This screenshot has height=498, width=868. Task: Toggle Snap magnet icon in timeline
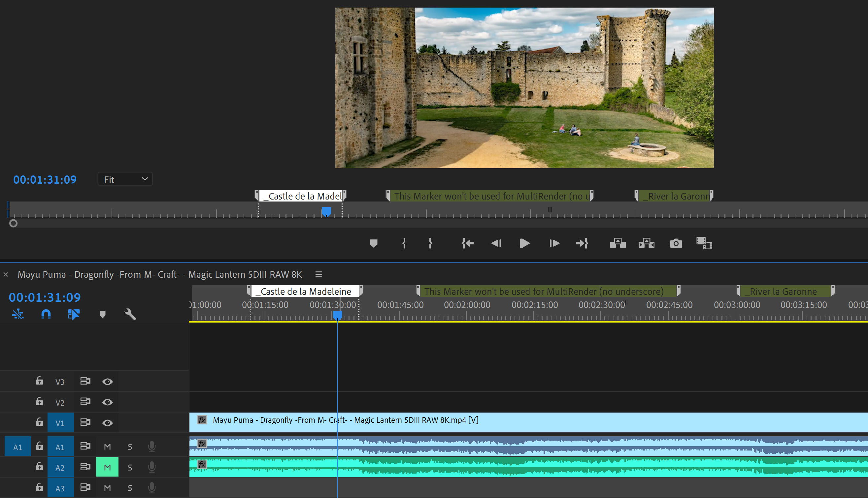46,314
